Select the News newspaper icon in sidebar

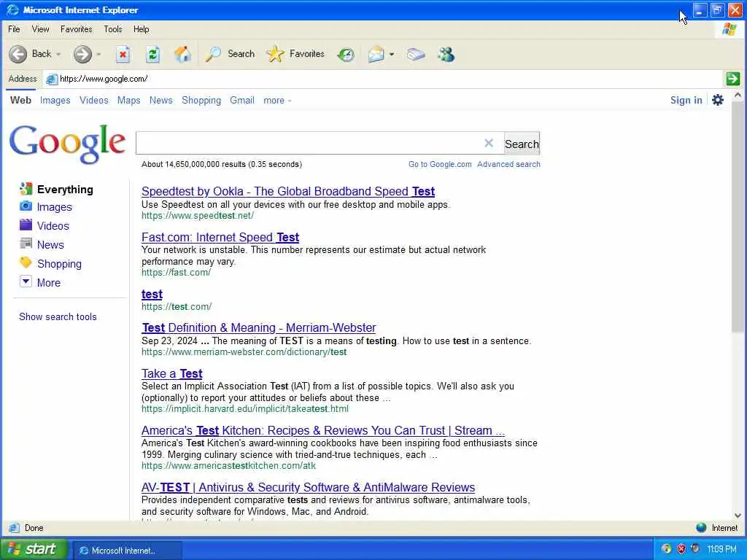26,244
